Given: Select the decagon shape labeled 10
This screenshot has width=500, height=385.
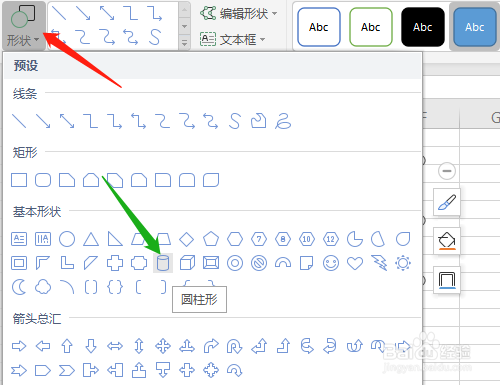Looking at the screenshot, I should [307, 239].
